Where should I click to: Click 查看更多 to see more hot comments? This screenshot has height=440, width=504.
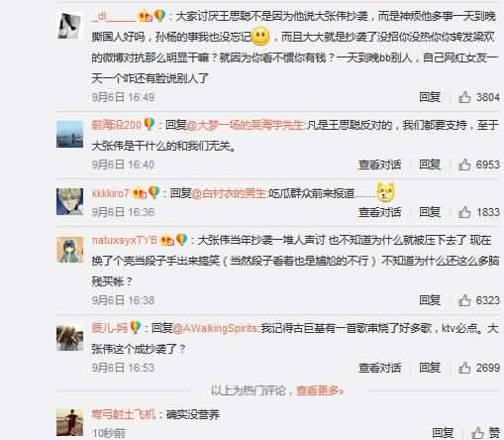click(320, 390)
